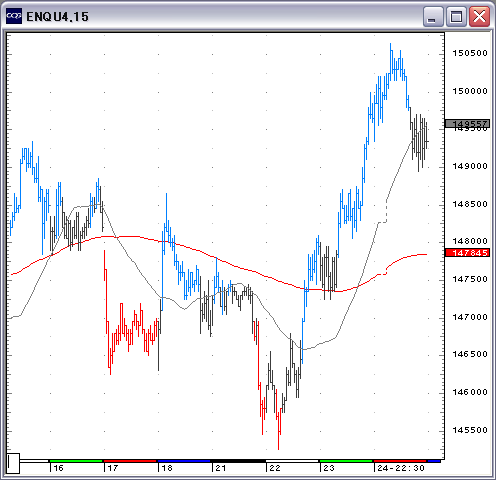The width and height of the screenshot is (496, 480).
Task: Click the 24-22:30 timestamp on time axis
Action: [401, 468]
